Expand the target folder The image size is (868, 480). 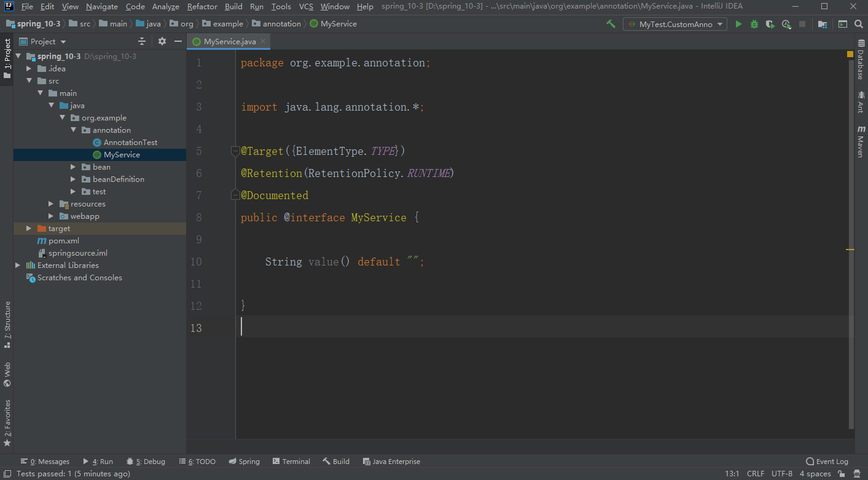pos(29,228)
